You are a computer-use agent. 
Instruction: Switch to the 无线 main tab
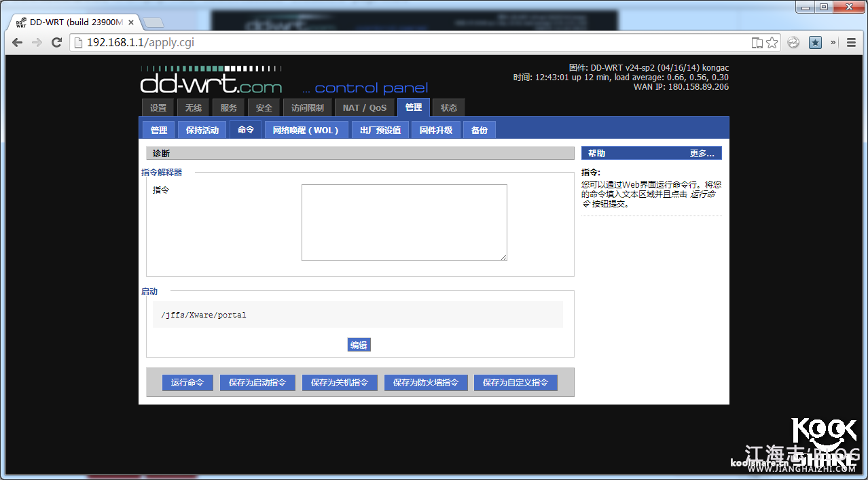(x=194, y=107)
